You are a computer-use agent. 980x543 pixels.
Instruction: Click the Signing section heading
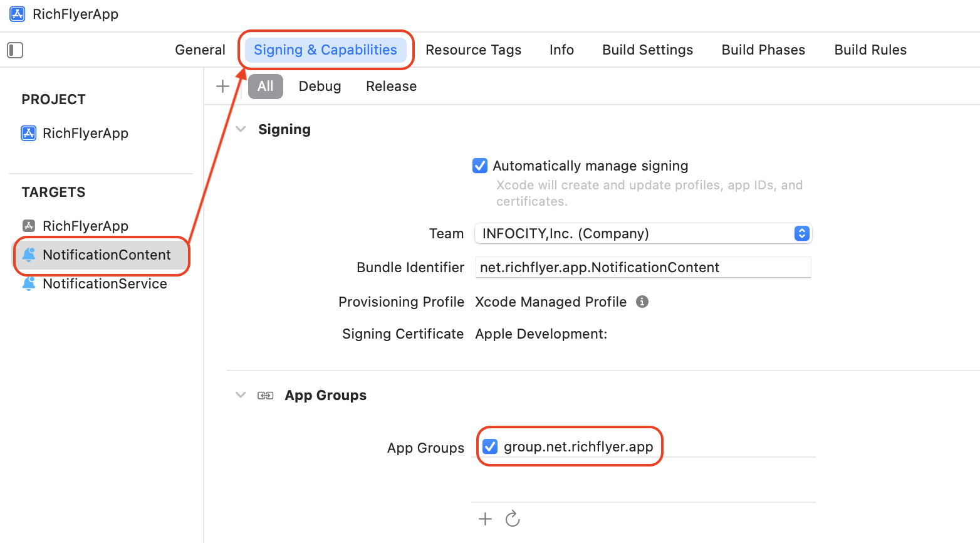pyautogui.click(x=284, y=129)
